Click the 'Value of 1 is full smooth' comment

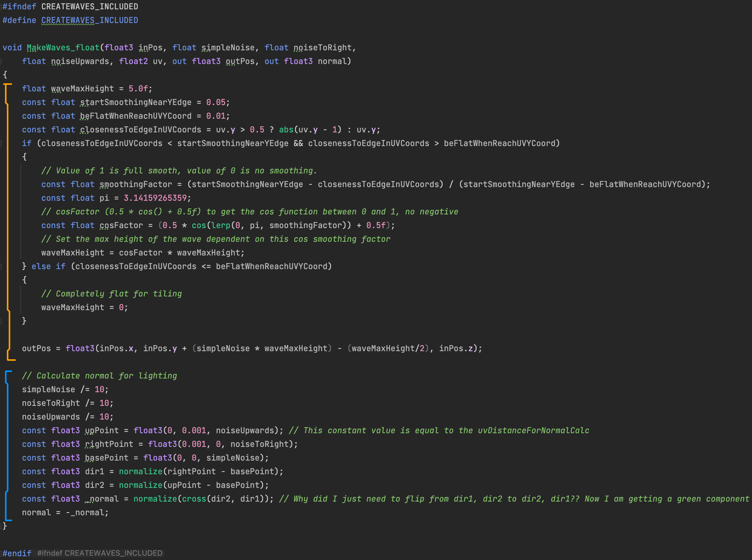pos(179,171)
